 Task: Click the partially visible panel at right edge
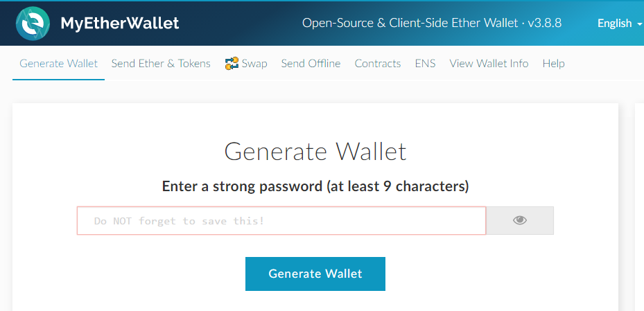(x=639, y=208)
